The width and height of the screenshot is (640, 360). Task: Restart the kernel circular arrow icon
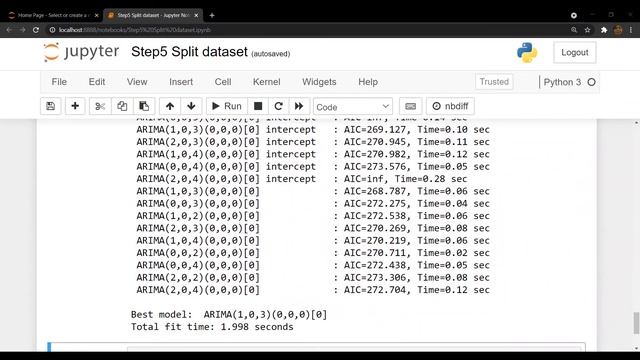pos(278,106)
